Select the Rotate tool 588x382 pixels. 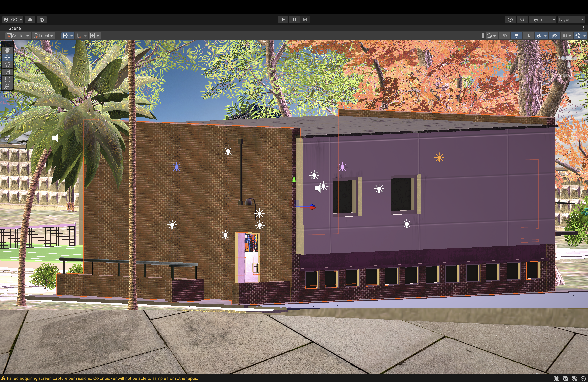[x=7, y=65]
